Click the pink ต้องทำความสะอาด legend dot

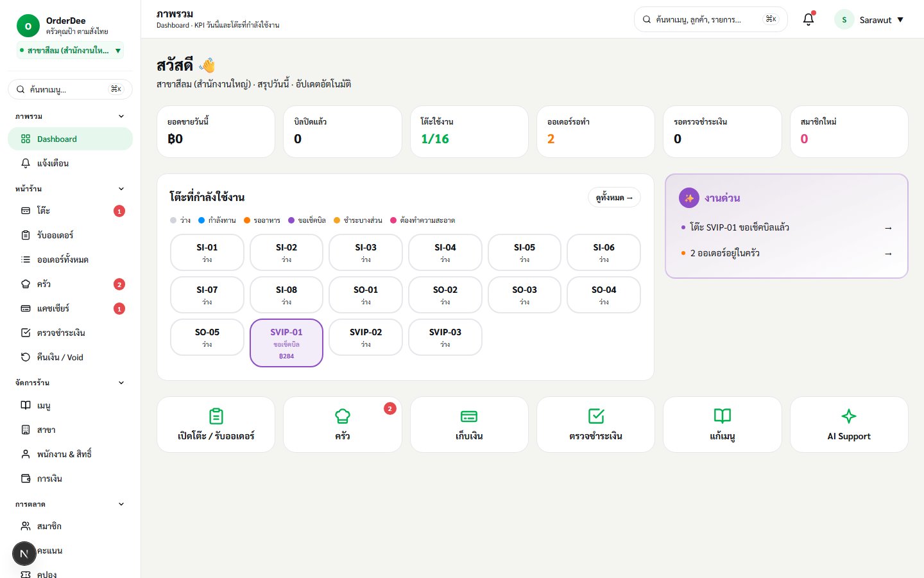click(393, 220)
